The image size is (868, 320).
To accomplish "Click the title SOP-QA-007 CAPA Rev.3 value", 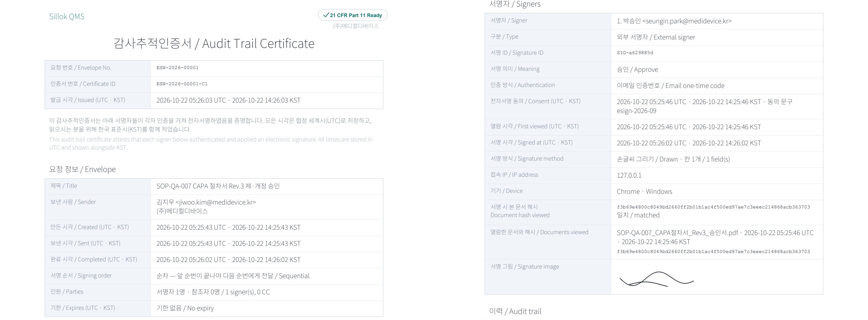I will point(218,186).
